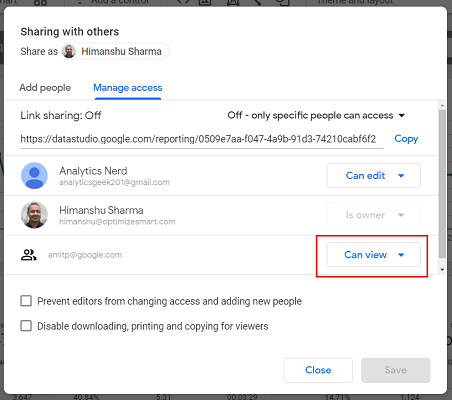Viewport: 452px width, 400px height.
Task: Click the Analytics Nerd avatar icon
Action: (x=34, y=176)
